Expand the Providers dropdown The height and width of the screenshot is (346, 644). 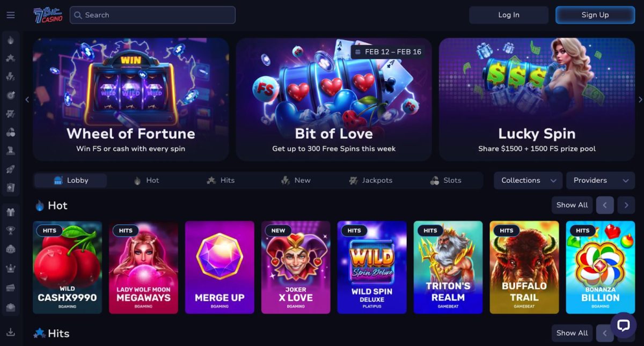click(601, 180)
